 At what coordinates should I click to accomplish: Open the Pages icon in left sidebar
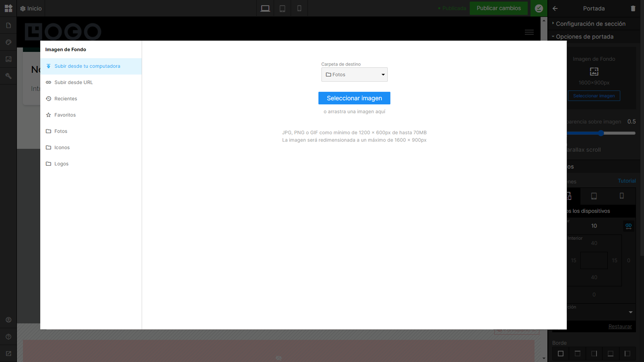coord(8,25)
